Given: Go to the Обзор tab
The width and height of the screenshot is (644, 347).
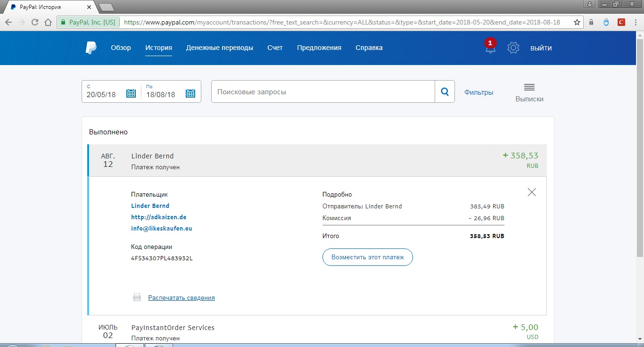Looking at the screenshot, I should pos(121,48).
